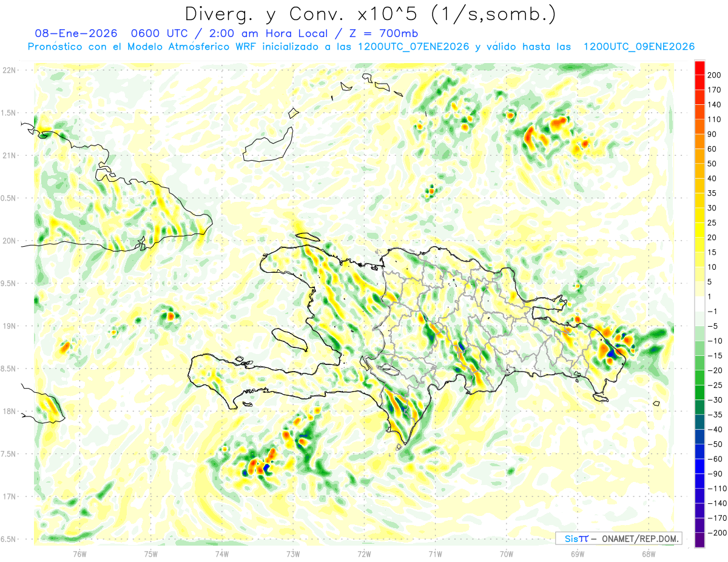Click the positive '50' scale value

[x=713, y=164]
